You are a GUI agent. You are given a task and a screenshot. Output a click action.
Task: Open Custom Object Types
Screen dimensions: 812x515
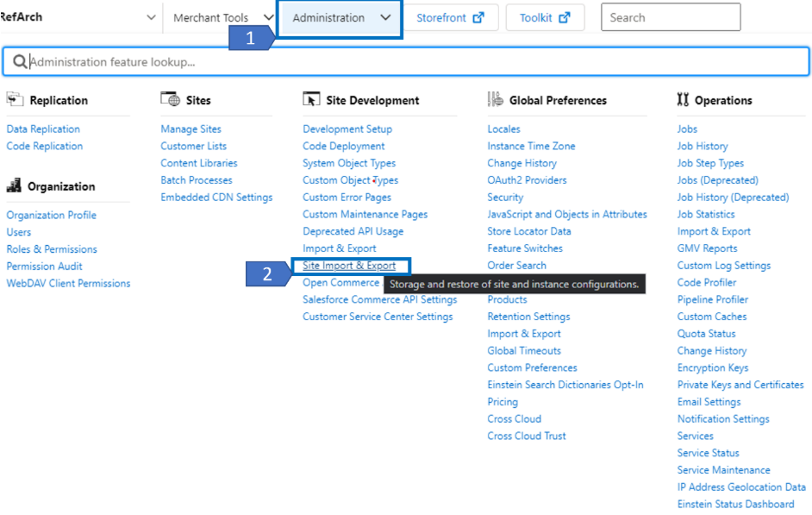351,180
